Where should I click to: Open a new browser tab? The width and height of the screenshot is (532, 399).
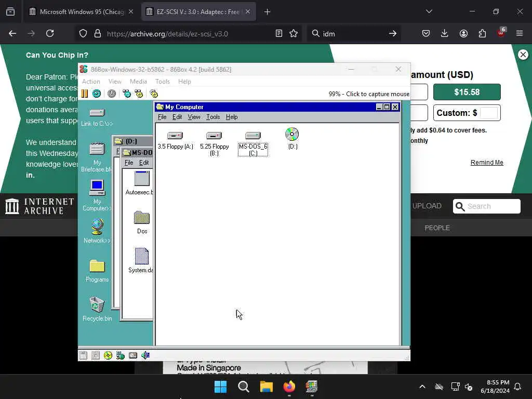tap(268, 12)
